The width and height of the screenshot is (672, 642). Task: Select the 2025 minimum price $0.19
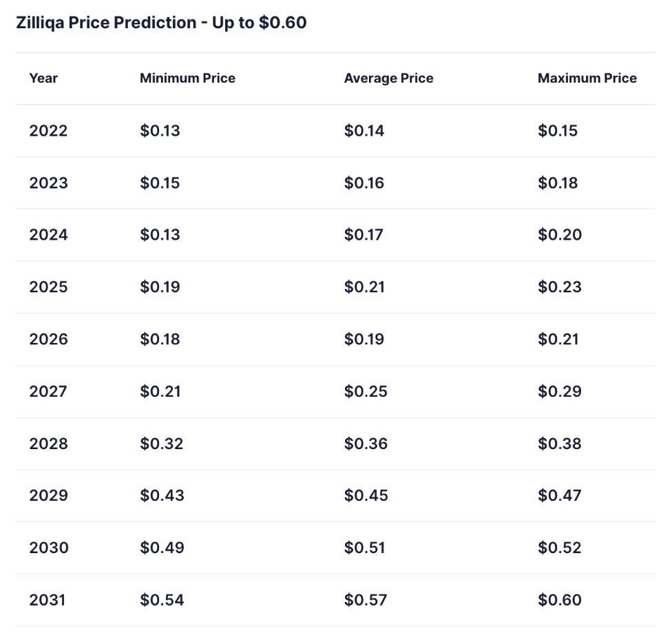tap(160, 287)
